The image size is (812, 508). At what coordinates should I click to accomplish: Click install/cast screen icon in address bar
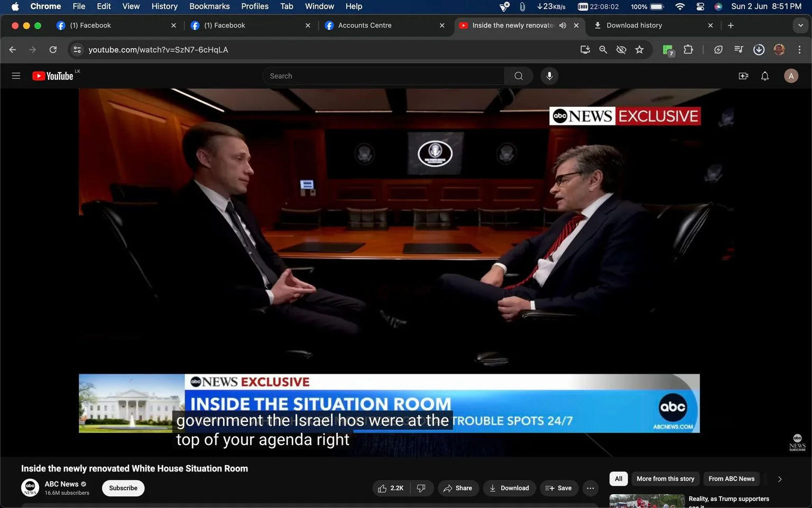coord(585,50)
